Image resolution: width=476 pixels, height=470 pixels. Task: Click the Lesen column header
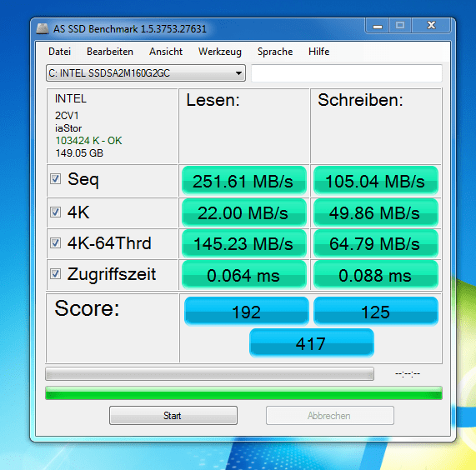(213, 100)
